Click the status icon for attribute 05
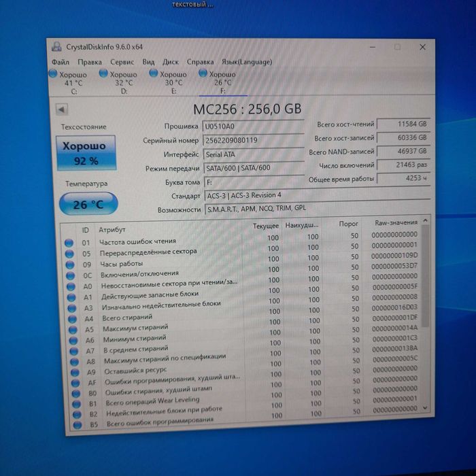 point(69,254)
